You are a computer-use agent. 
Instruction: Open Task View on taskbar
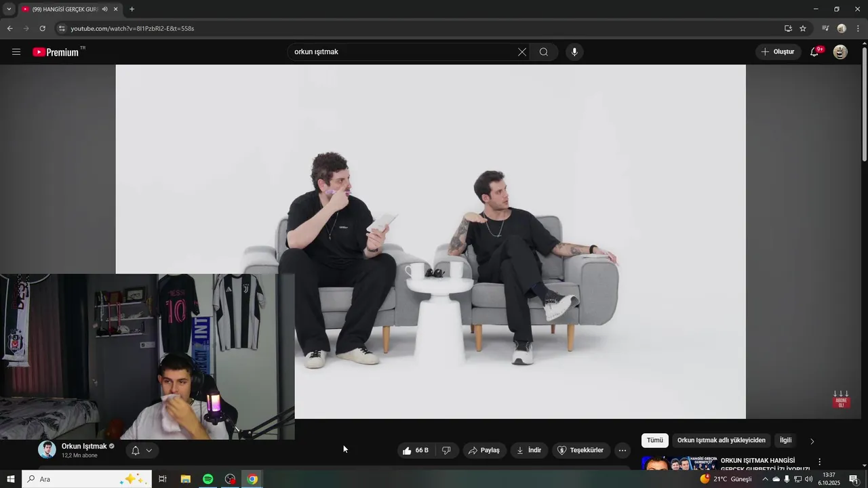pos(163,479)
